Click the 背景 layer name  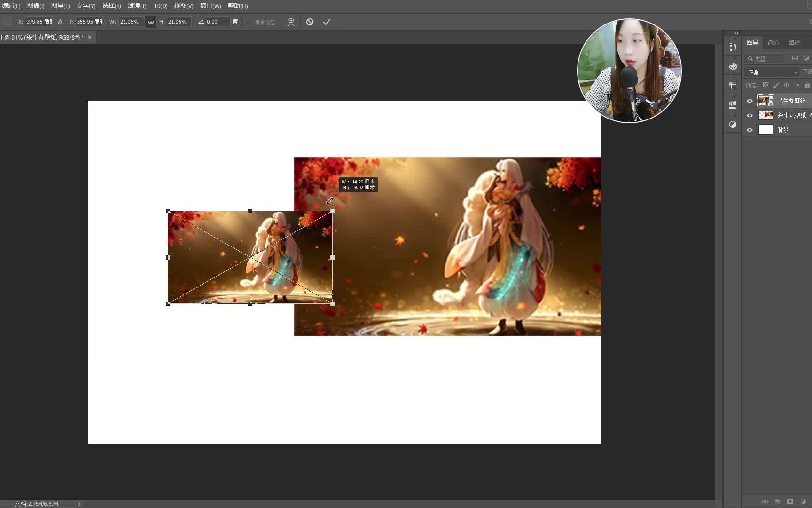[x=783, y=130]
